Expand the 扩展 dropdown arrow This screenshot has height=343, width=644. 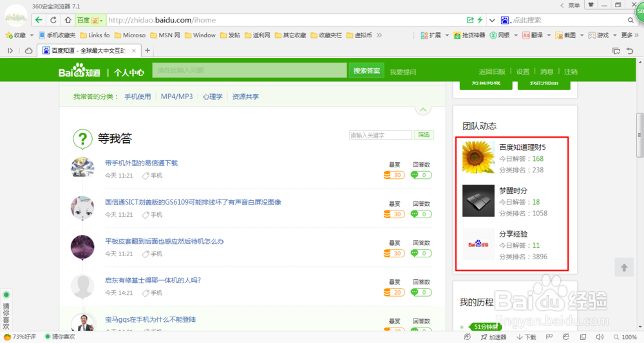(x=447, y=35)
